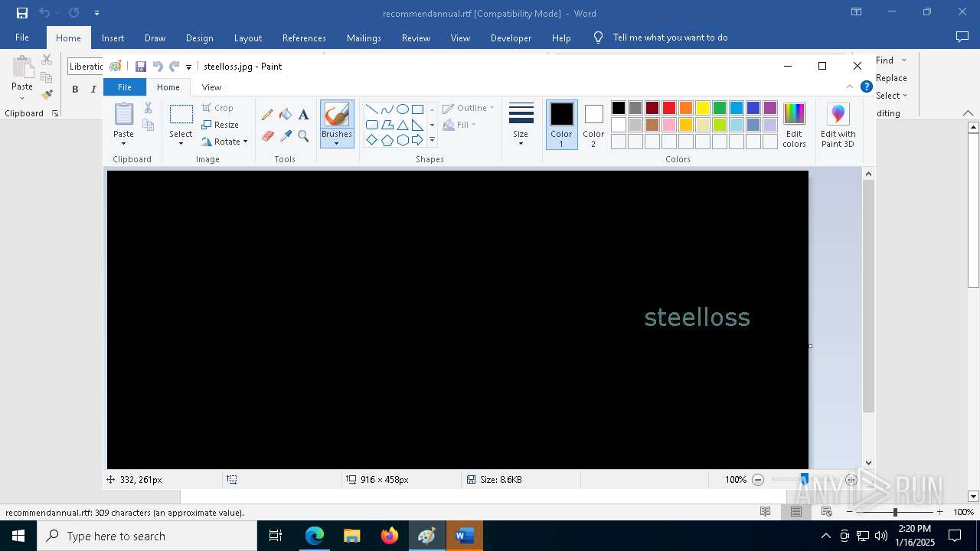980x551 pixels.
Task: Pick the yellow color swatch
Action: [x=703, y=108]
